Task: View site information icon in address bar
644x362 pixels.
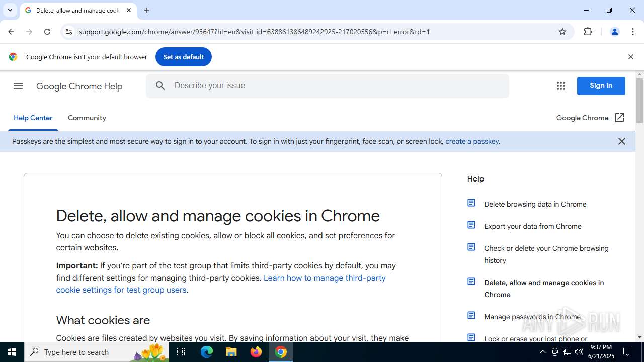Action: click(69, 32)
